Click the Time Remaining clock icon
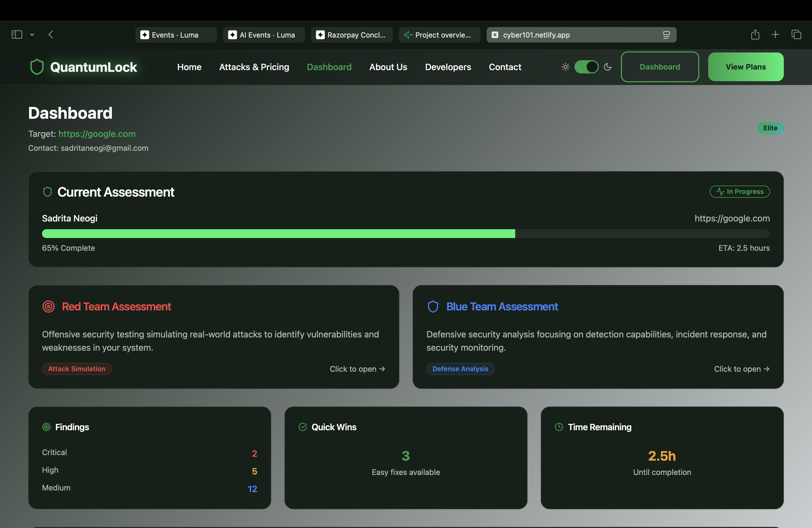This screenshot has height=528, width=812. coord(559,427)
